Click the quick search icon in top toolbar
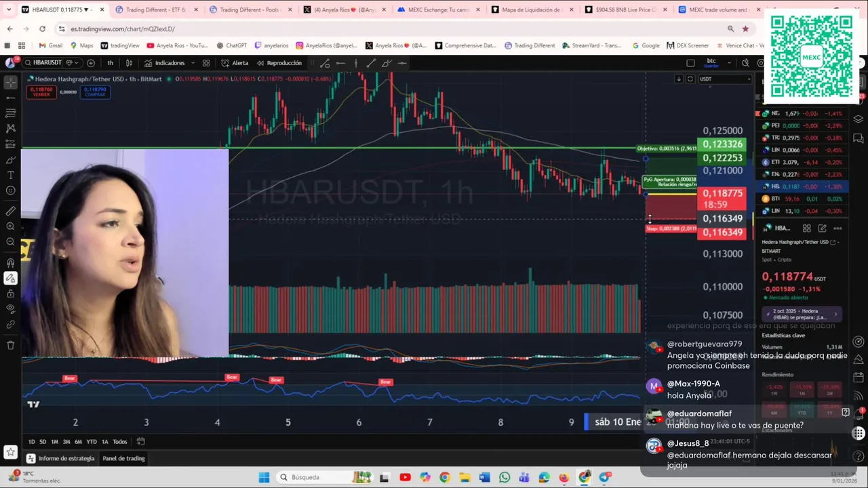This screenshot has width=868, height=488. click(x=745, y=63)
